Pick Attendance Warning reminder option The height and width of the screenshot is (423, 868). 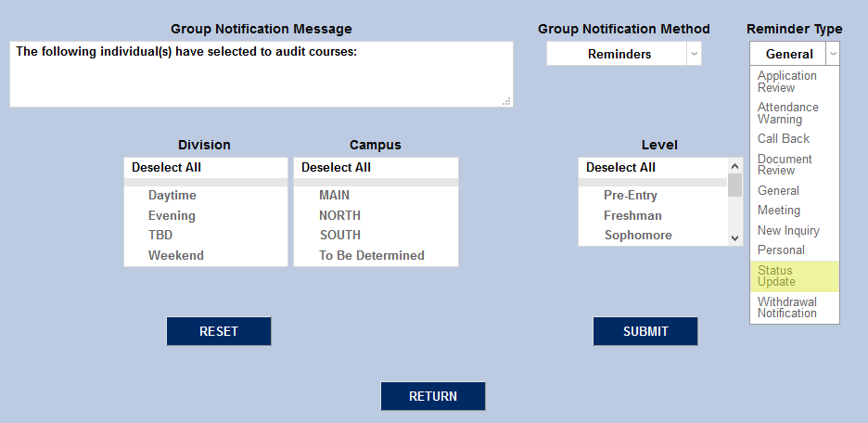[794, 113]
